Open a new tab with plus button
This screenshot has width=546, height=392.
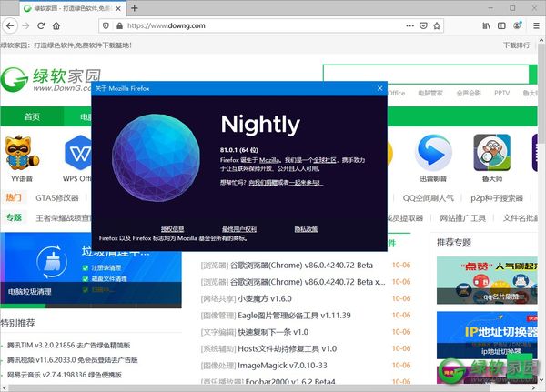[135, 7]
